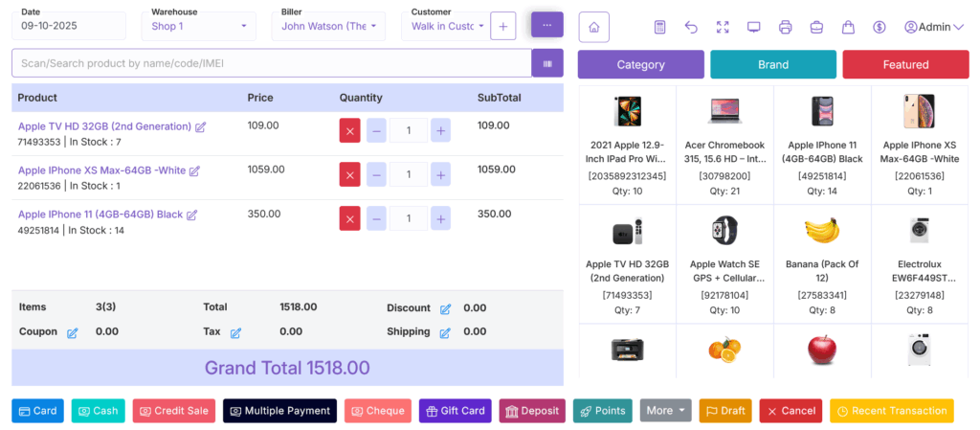This screenshot has height=430, width=980.
Task: Click the printer icon in toolbar
Action: [x=785, y=27]
